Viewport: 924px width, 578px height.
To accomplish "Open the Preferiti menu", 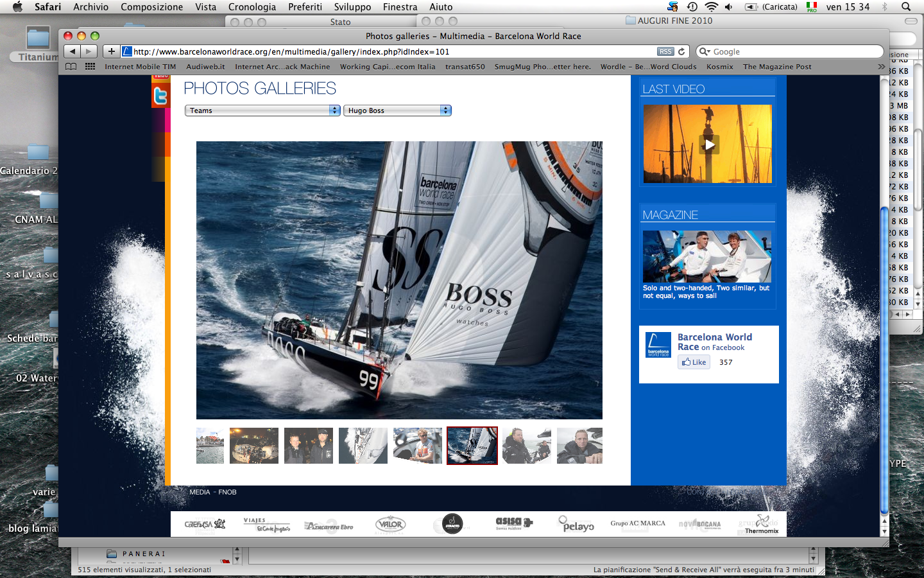I will click(x=305, y=6).
